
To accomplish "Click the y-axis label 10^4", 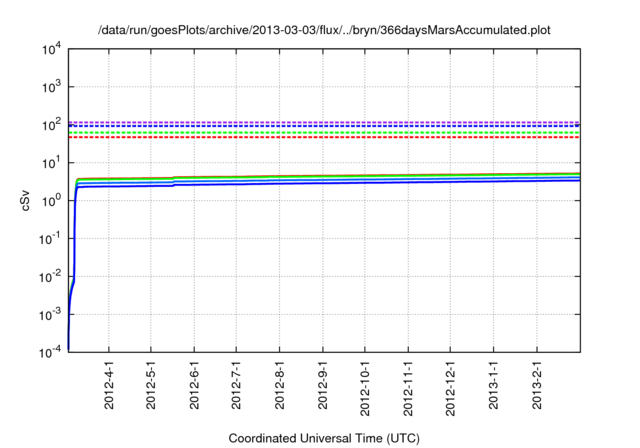I will 52,50.
